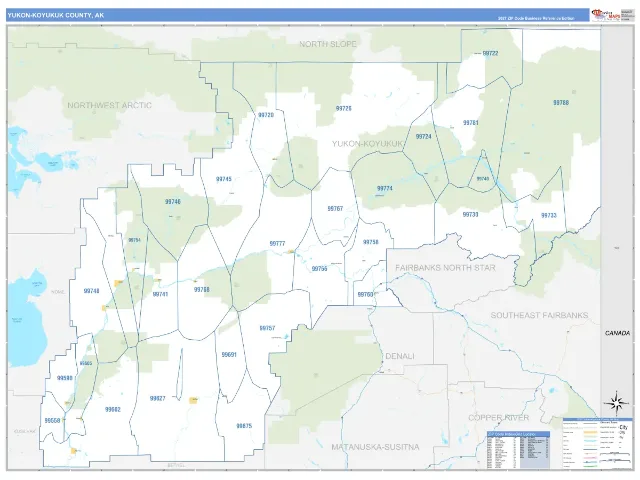Click ZIP code label 99774
The image size is (640, 480).
click(384, 188)
